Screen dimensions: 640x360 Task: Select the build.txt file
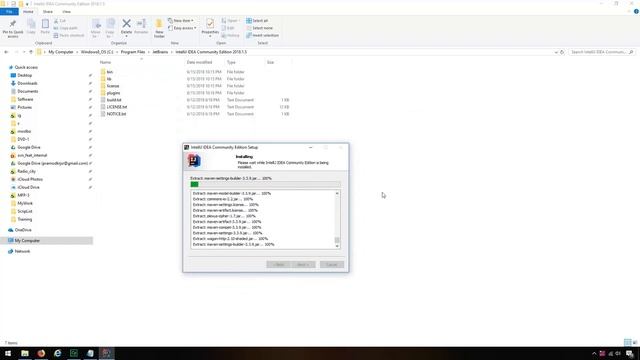pos(114,100)
